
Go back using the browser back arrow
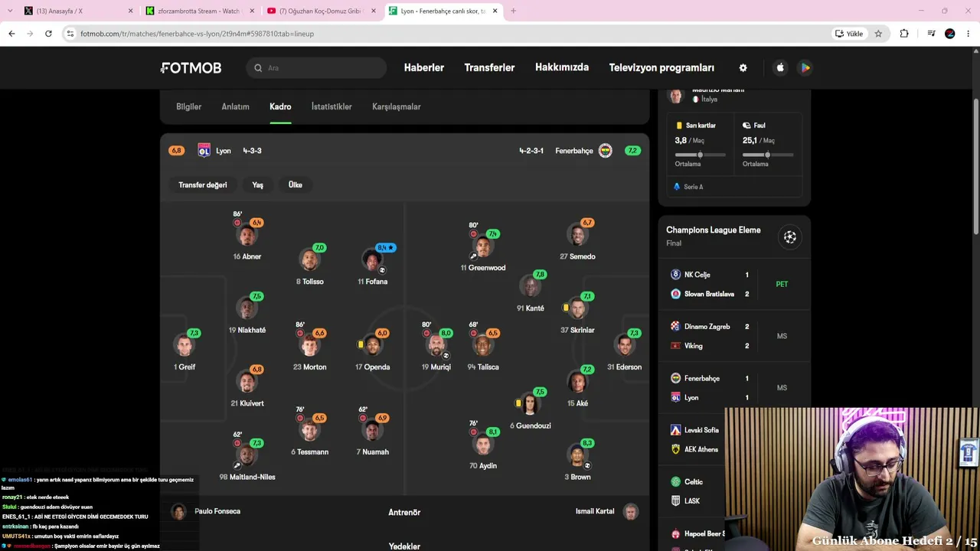coord(11,34)
